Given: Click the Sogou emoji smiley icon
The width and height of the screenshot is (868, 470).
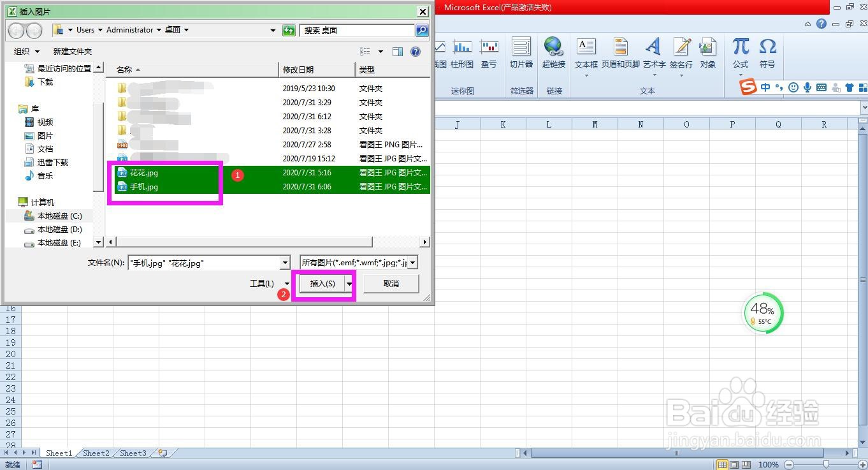Looking at the screenshot, I should click(793, 87).
